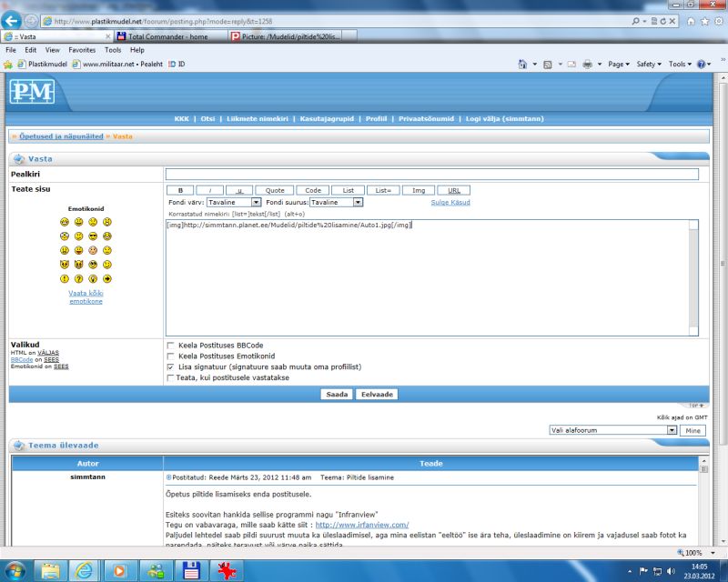Toggle Keela Postituses Emotikonid checkbox

(170, 356)
